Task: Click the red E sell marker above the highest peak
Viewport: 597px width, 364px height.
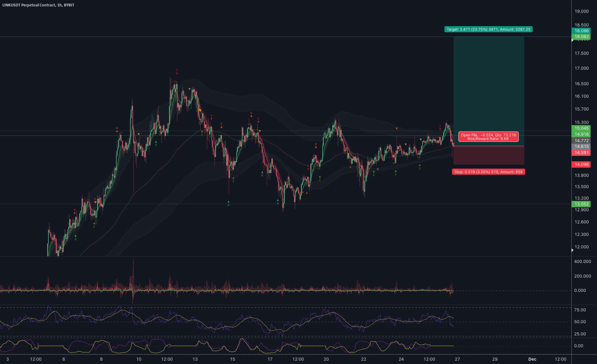Action: coord(177,72)
